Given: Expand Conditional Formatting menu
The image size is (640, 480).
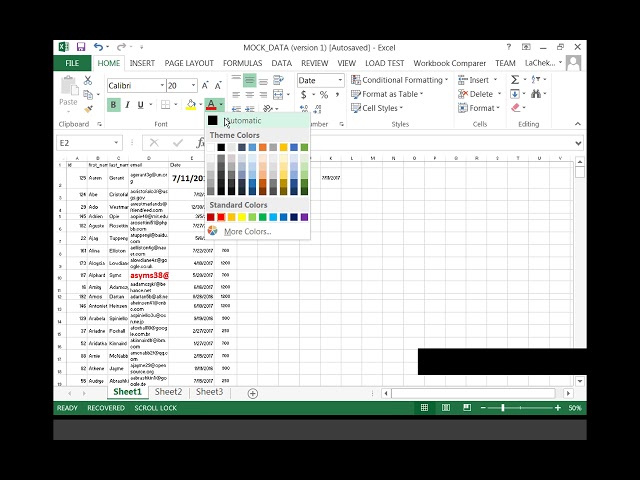Looking at the screenshot, I should (x=399, y=80).
